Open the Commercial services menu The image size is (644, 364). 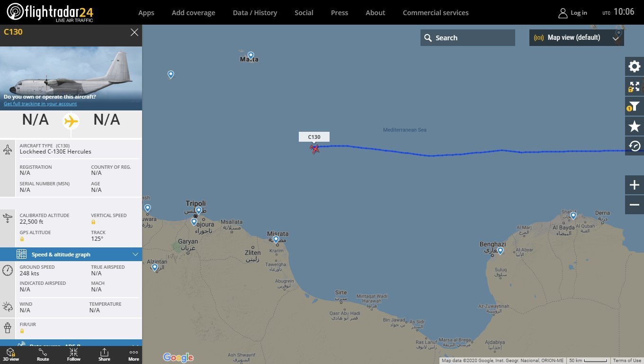436,13
